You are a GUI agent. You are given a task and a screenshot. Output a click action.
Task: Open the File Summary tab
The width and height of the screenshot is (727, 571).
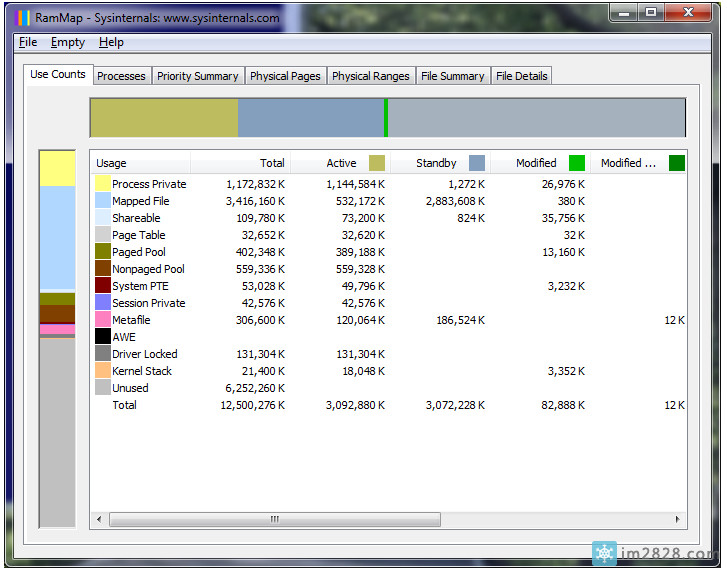452,76
